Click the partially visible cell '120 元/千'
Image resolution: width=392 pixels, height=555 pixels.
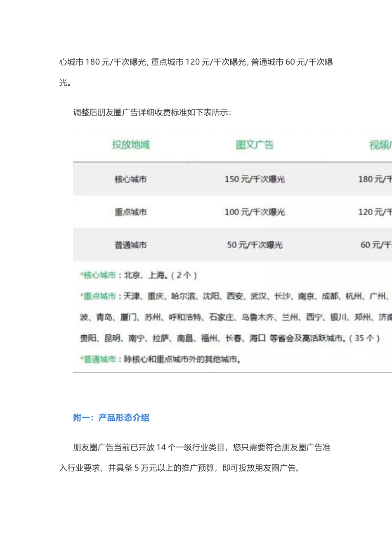[x=375, y=212]
